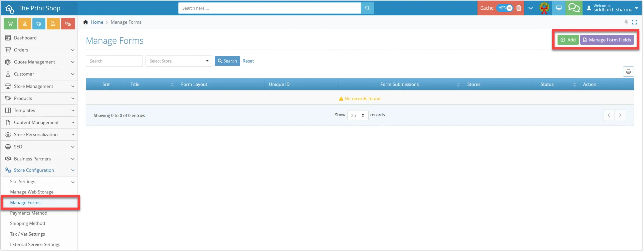The height and width of the screenshot is (252, 644).
Task: Toggle the Cache YES switch
Action: [505, 8]
